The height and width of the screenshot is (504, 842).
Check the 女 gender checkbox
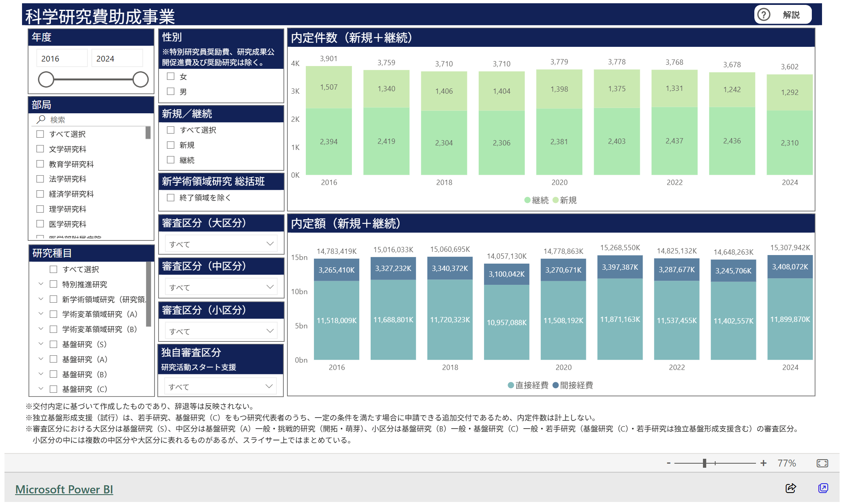pos(171,76)
